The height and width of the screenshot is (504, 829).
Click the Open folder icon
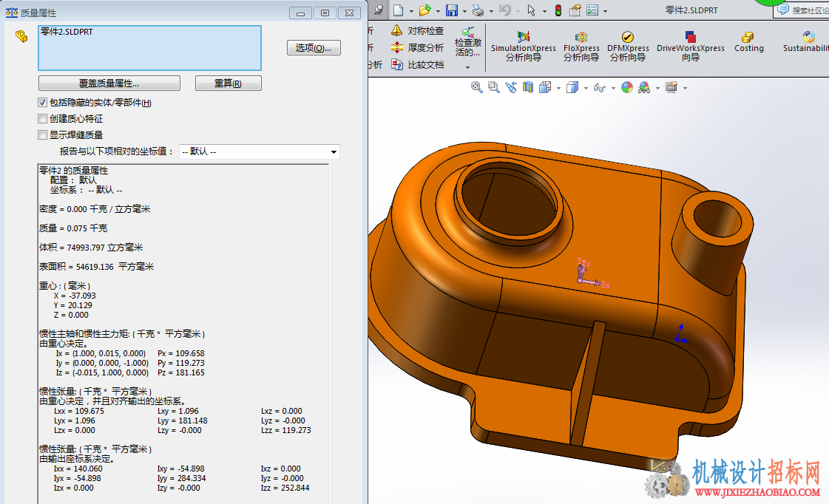pos(425,10)
